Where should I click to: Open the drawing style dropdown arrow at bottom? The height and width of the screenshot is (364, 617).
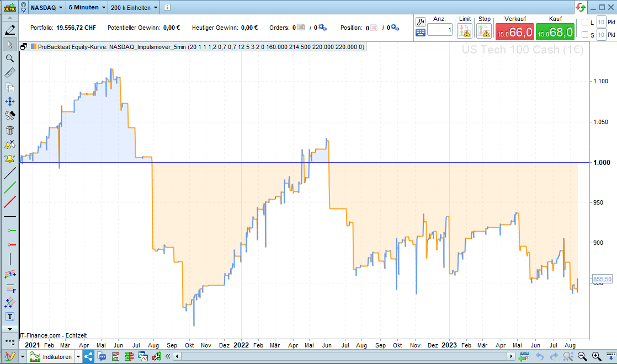pos(23,357)
